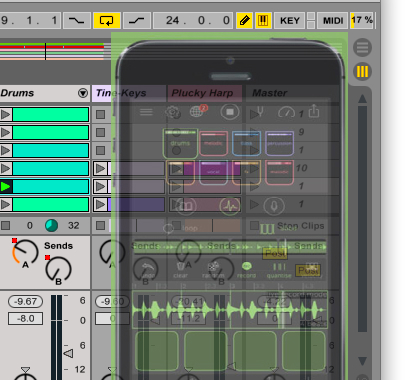Launch third Drums clip slot
413x380 pixels.
6,150
